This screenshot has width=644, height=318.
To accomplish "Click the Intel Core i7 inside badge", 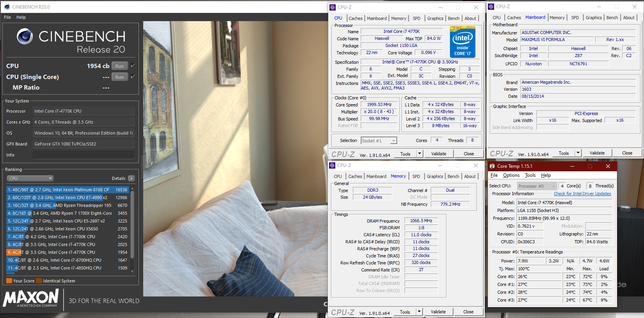I will pyautogui.click(x=462, y=42).
